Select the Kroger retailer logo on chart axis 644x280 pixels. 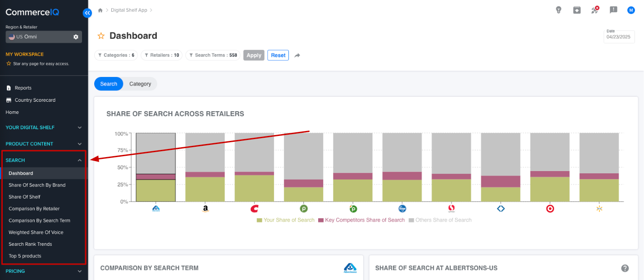(402, 208)
